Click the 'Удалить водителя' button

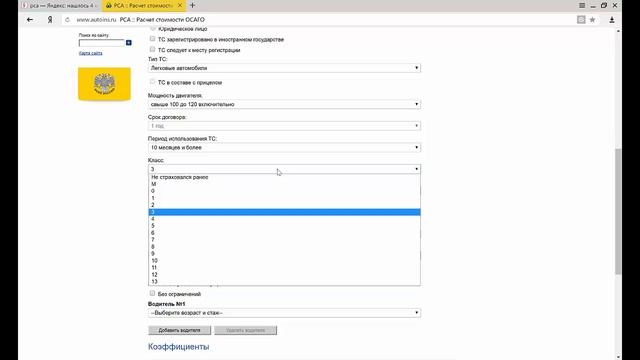[x=245, y=330]
